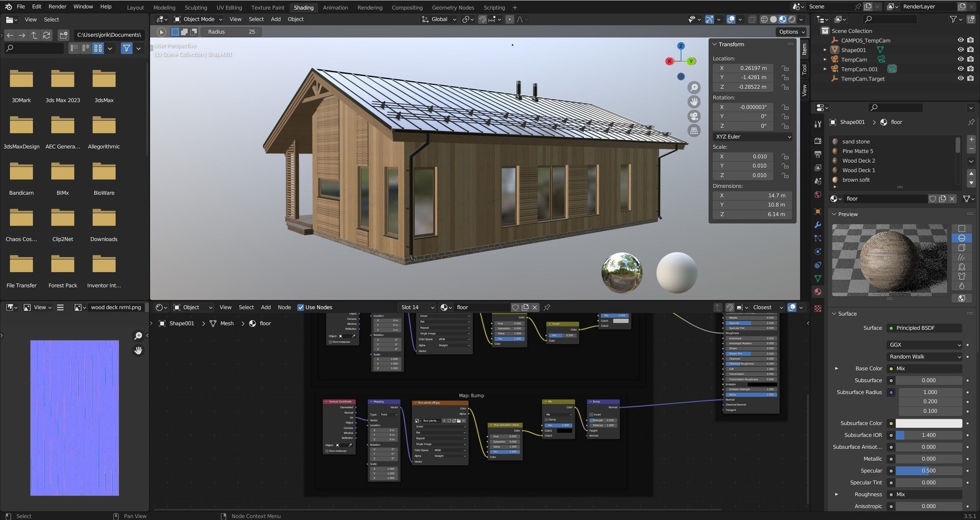Click the viewport pan hand gizmo
Image resolution: width=980 pixels, height=520 pixels.
pyautogui.click(x=694, y=102)
